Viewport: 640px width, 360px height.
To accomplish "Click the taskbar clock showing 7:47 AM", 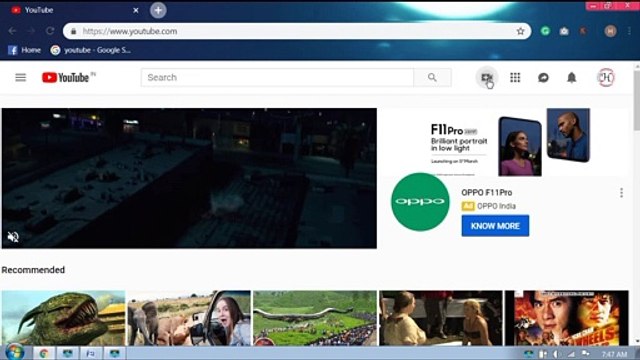I will pos(614,354).
